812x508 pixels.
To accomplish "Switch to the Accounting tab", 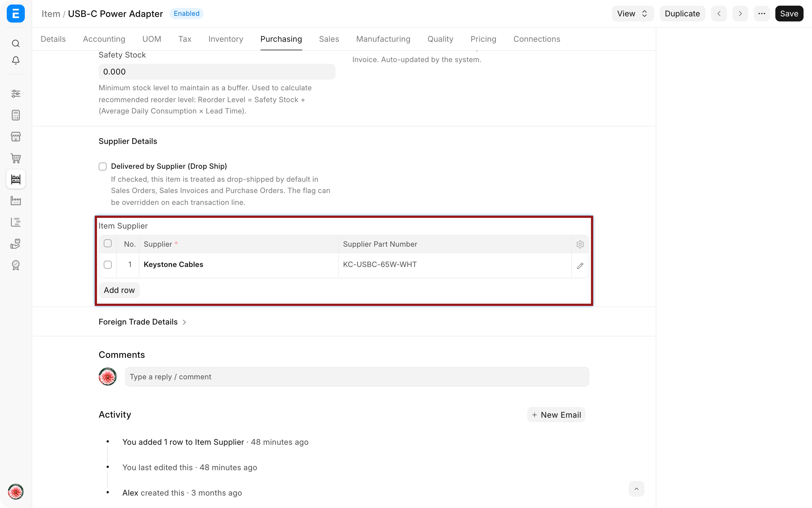I will 104,39.
